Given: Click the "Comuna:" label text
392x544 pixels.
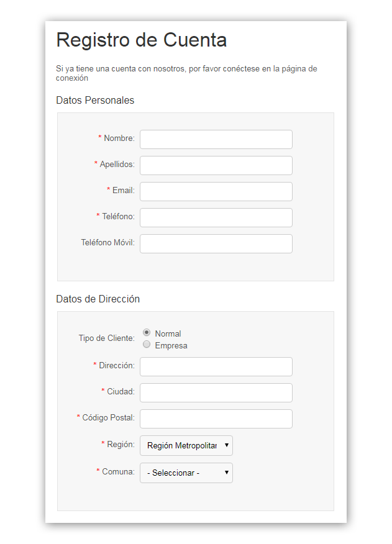Looking at the screenshot, I should click(x=118, y=472).
